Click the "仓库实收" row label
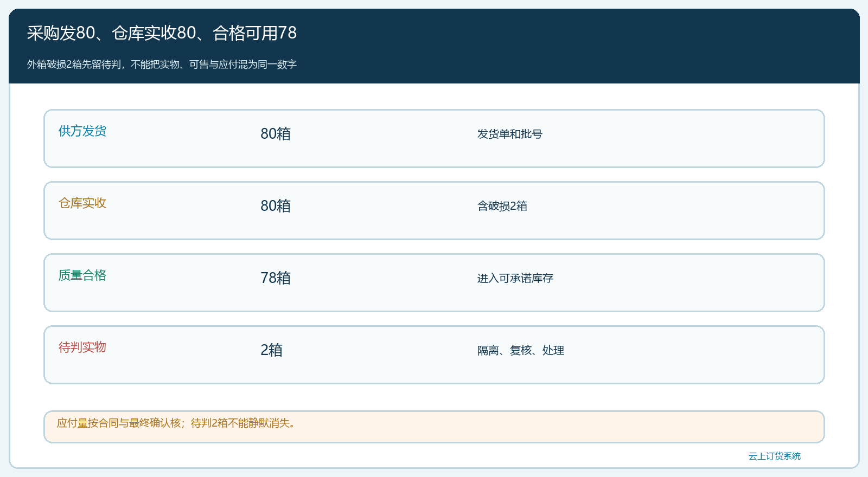Screen dimensions: 868x477 82,203
